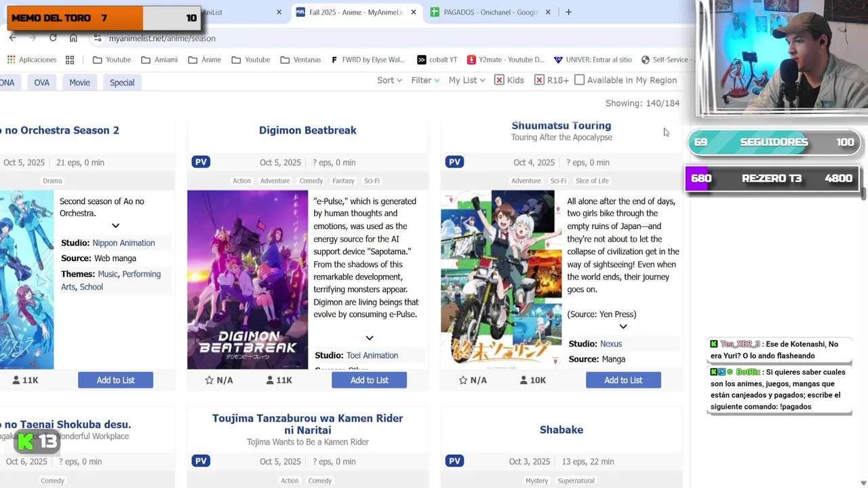868x488 pixels.
Task: Click the PV badge on Digimon Beatbreak
Action: [x=201, y=162]
